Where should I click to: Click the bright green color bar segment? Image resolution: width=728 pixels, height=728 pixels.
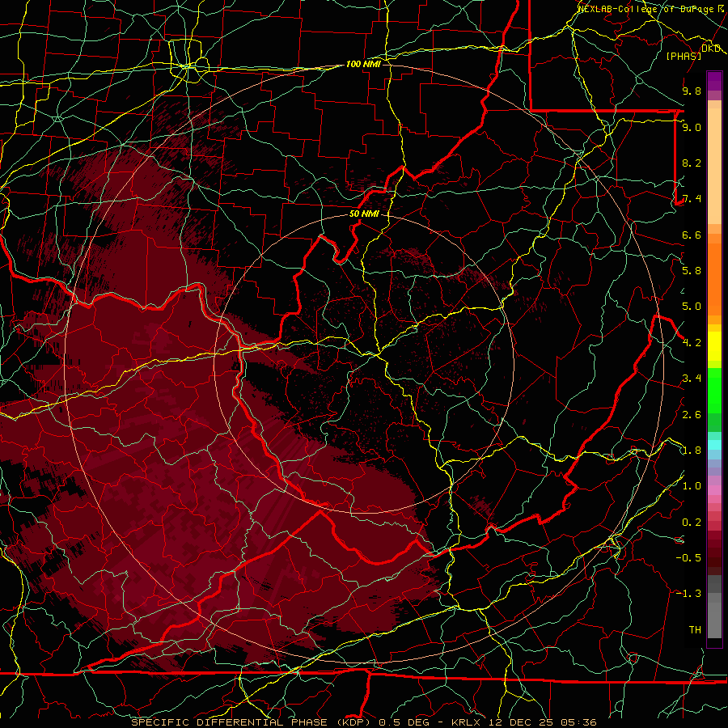coord(714,390)
